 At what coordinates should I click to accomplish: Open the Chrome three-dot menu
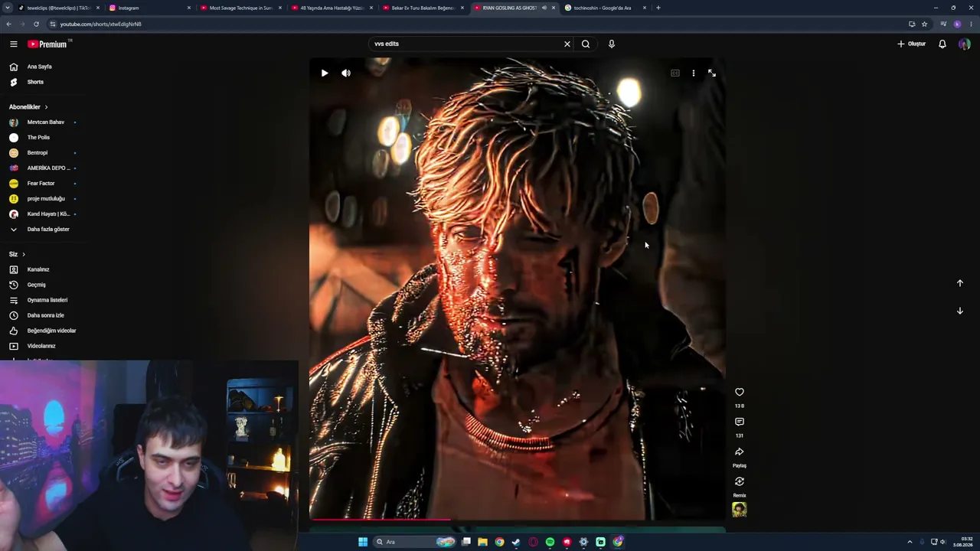coord(971,24)
